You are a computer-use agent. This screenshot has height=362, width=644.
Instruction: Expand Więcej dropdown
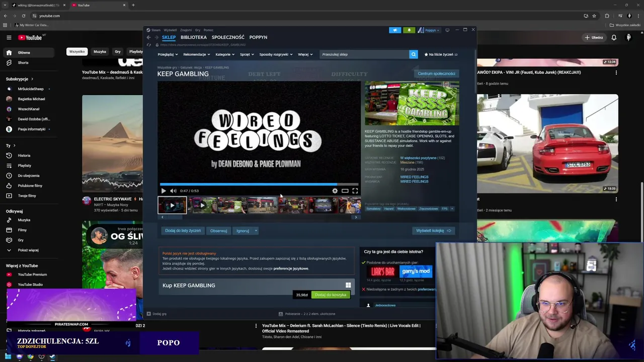tap(305, 54)
